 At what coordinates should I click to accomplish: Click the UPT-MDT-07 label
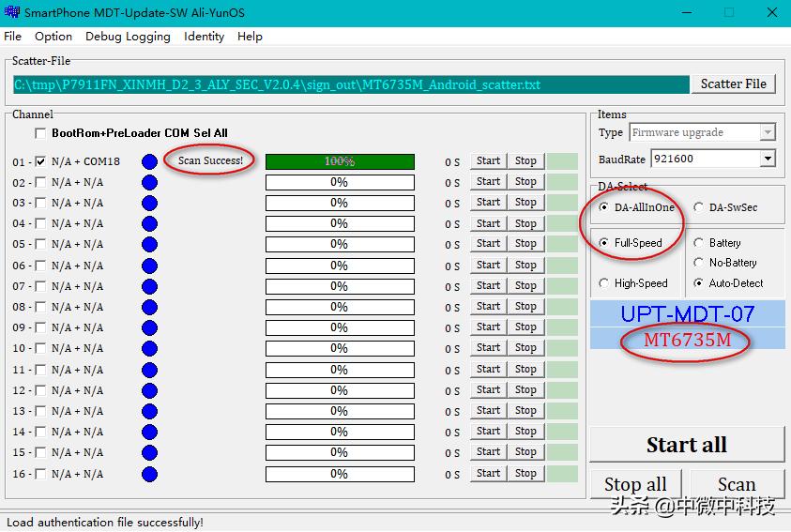point(687,313)
